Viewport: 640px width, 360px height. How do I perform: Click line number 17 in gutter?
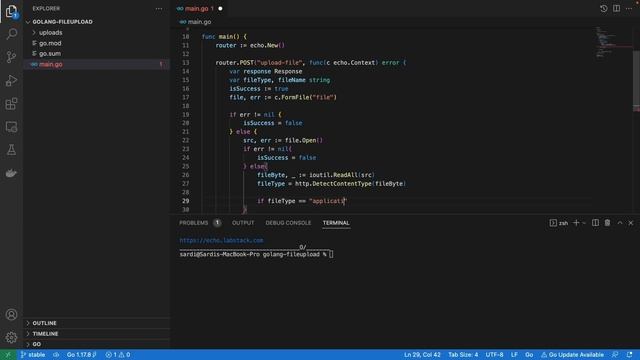click(x=186, y=97)
